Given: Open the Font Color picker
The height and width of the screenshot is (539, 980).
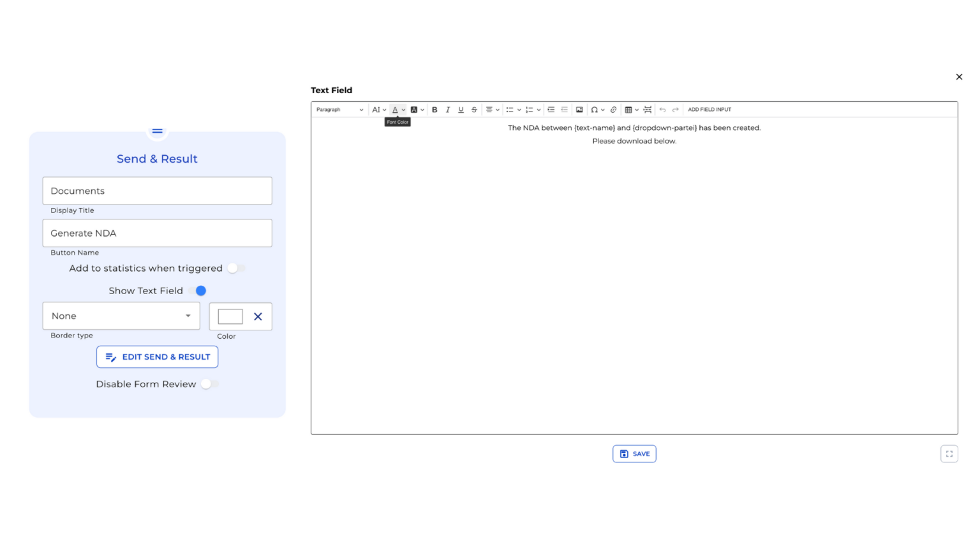Looking at the screenshot, I should (396, 110).
